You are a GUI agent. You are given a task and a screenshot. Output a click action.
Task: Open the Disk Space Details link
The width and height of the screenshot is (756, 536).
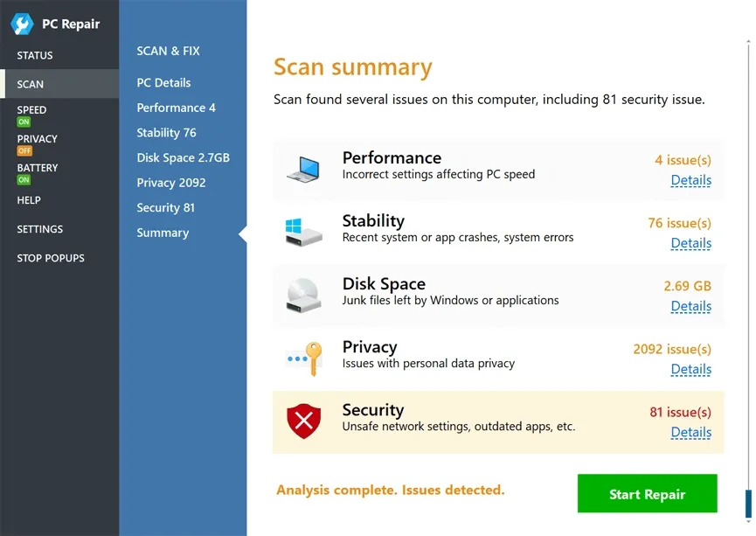[x=690, y=306]
